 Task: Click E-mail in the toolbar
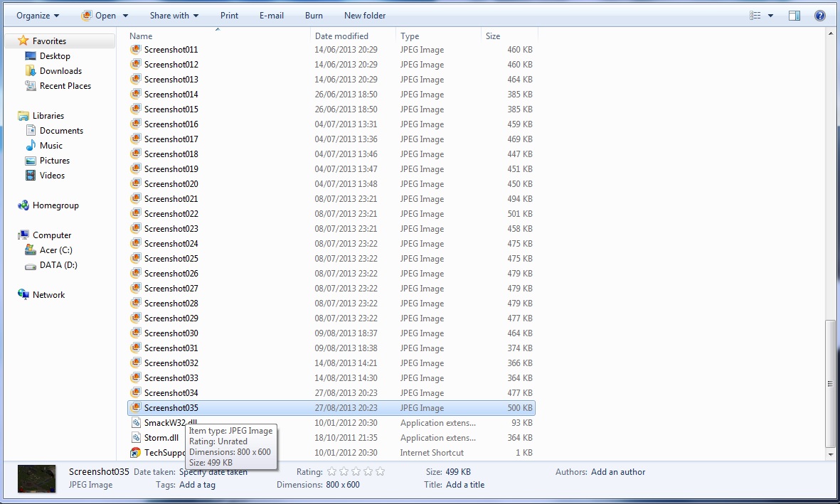[272, 16]
